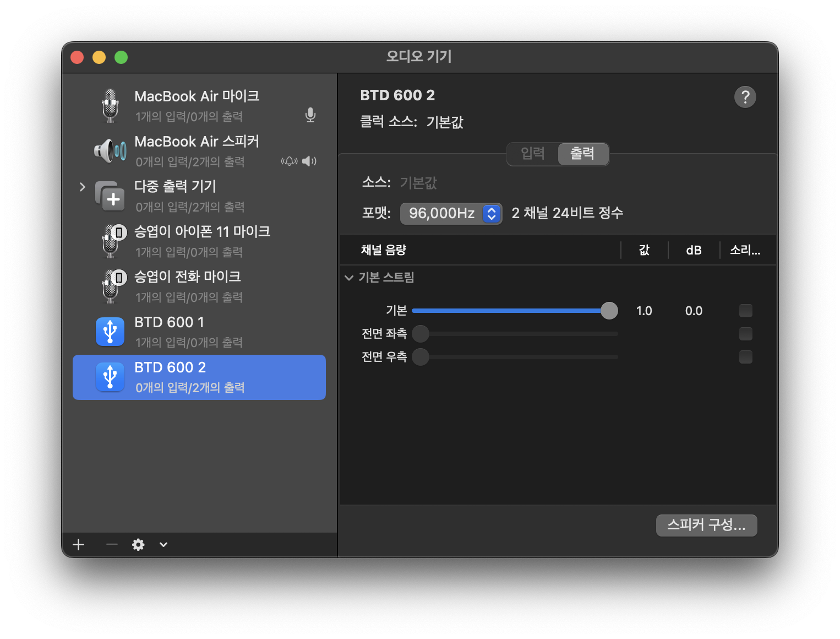
Task: Remove the selected device with minus button
Action: (112, 545)
